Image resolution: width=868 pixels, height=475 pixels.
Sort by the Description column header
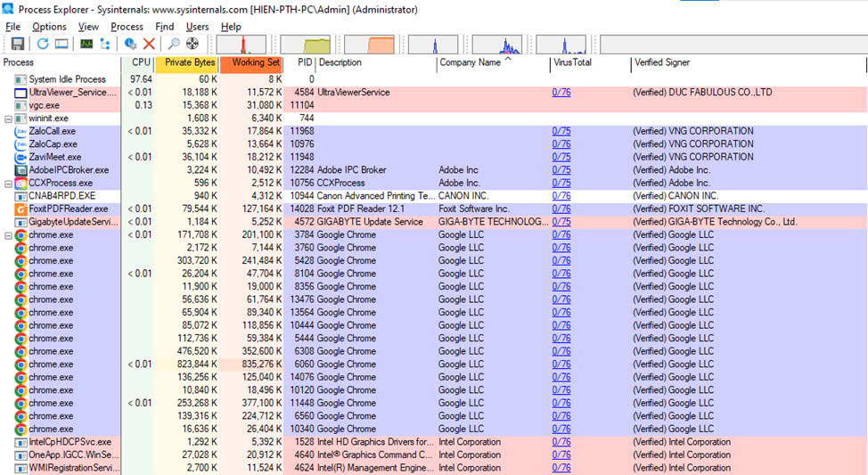click(x=376, y=62)
